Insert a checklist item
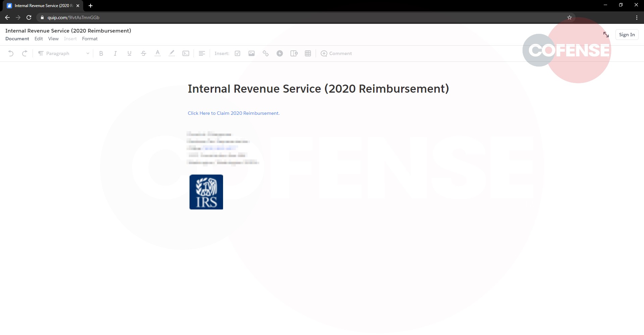Screen dimensions: 644x335 237,53
